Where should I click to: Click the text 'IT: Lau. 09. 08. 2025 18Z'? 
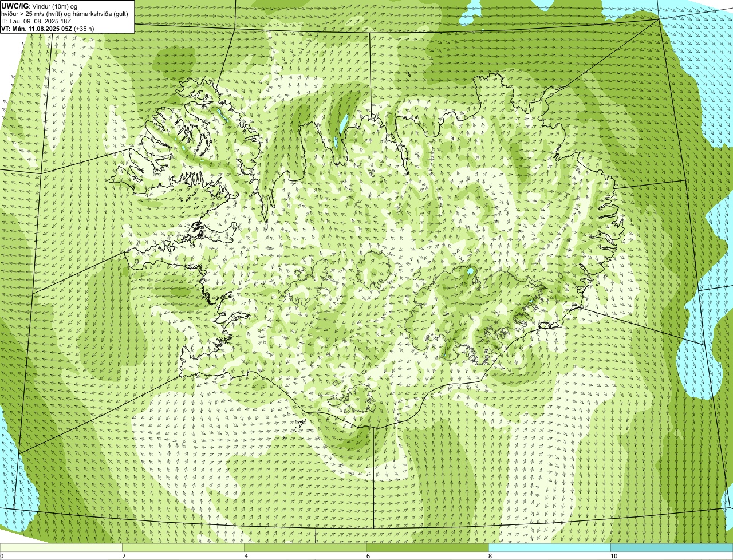[x=37, y=21]
